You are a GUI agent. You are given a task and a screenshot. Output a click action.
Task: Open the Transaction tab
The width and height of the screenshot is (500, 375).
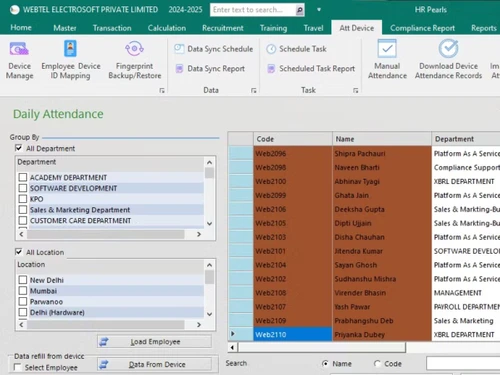(112, 28)
